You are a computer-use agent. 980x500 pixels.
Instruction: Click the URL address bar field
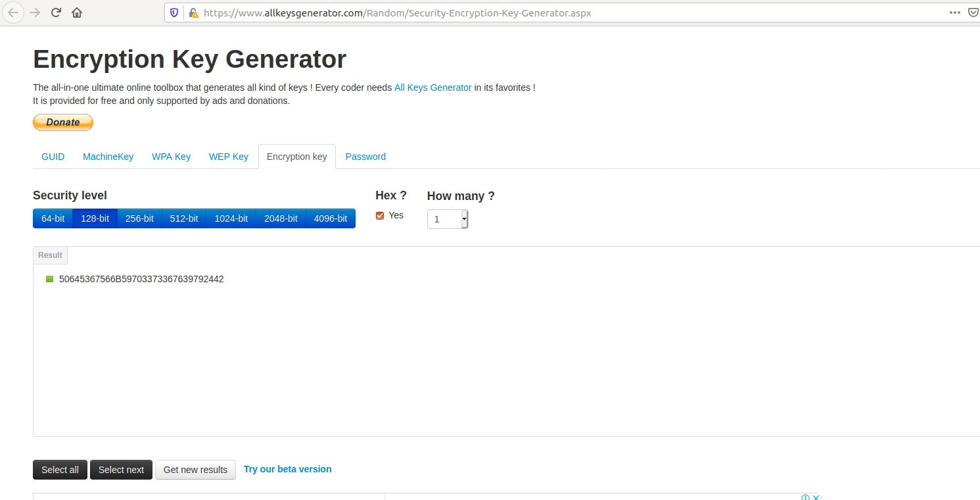pos(526,12)
